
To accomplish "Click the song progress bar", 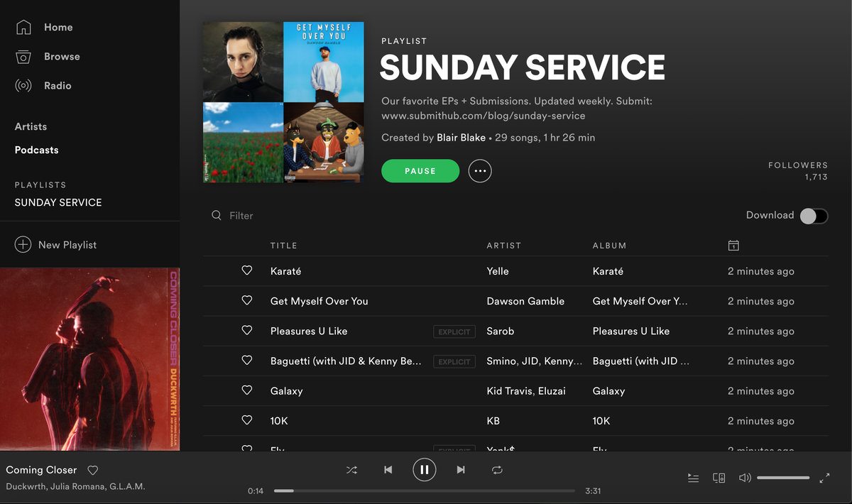I will point(425,491).
